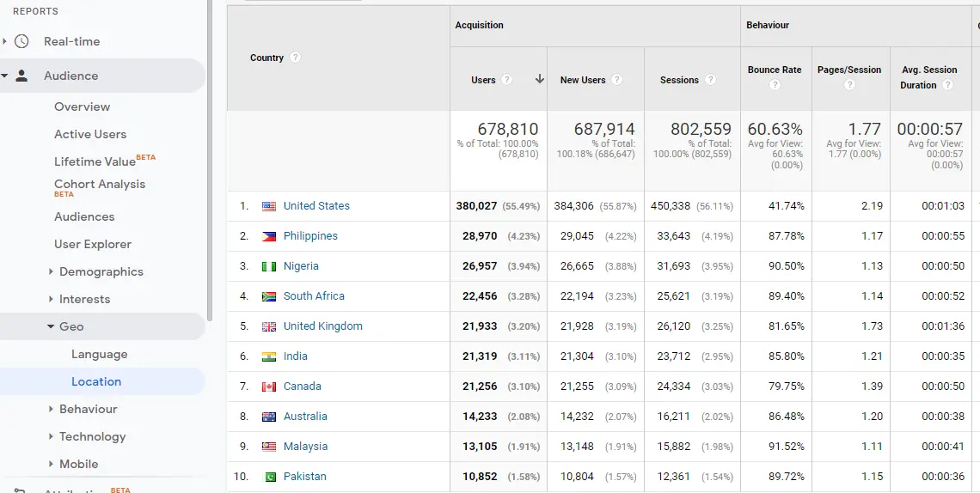Viewport: 980px width, 493px height.
Task: Click help icon beside Users column
Action: pos(507,80)
